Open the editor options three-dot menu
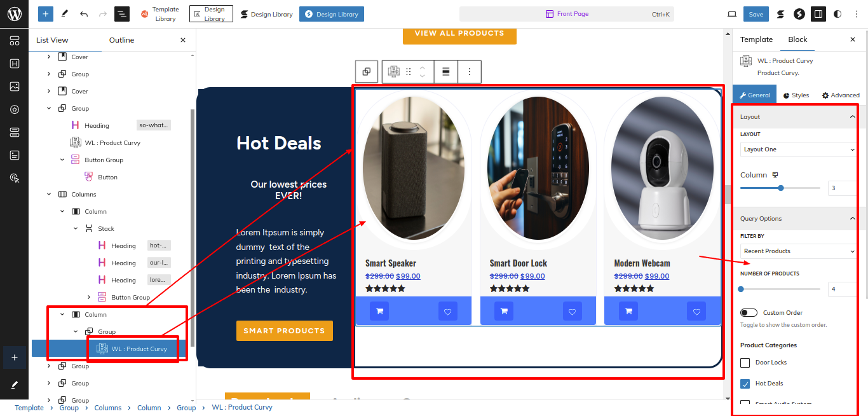The height and width of the screenshot is (416, 868). tap(856, 14)
